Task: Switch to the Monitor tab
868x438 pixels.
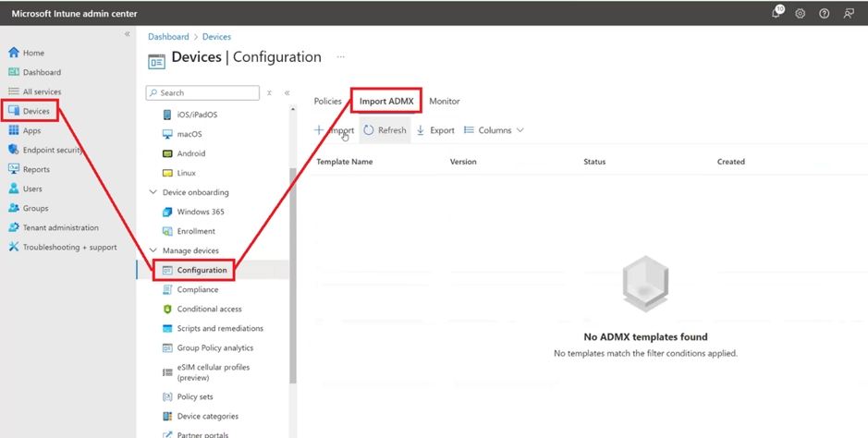Action: pyautogui.click(x=445, y=101)
